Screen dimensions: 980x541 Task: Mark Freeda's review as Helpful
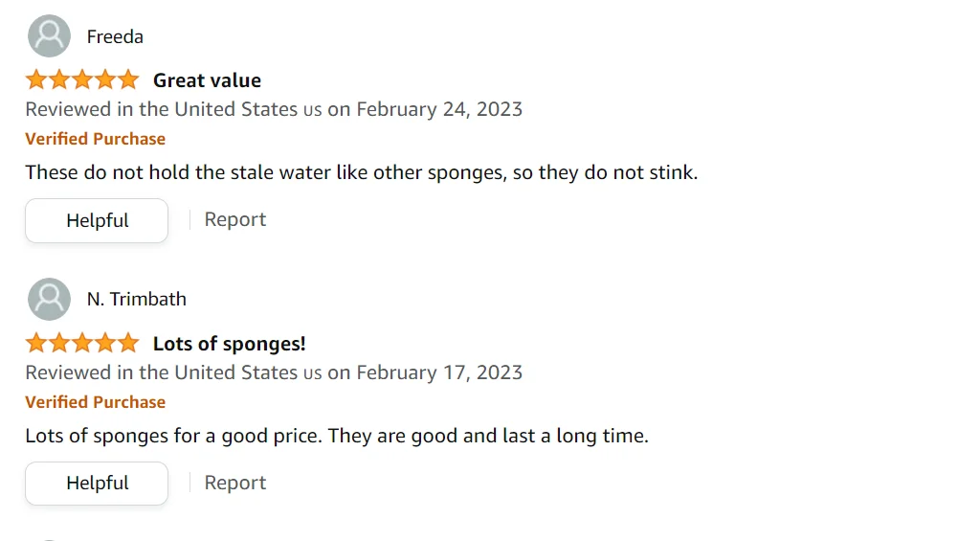click(97, 220)
